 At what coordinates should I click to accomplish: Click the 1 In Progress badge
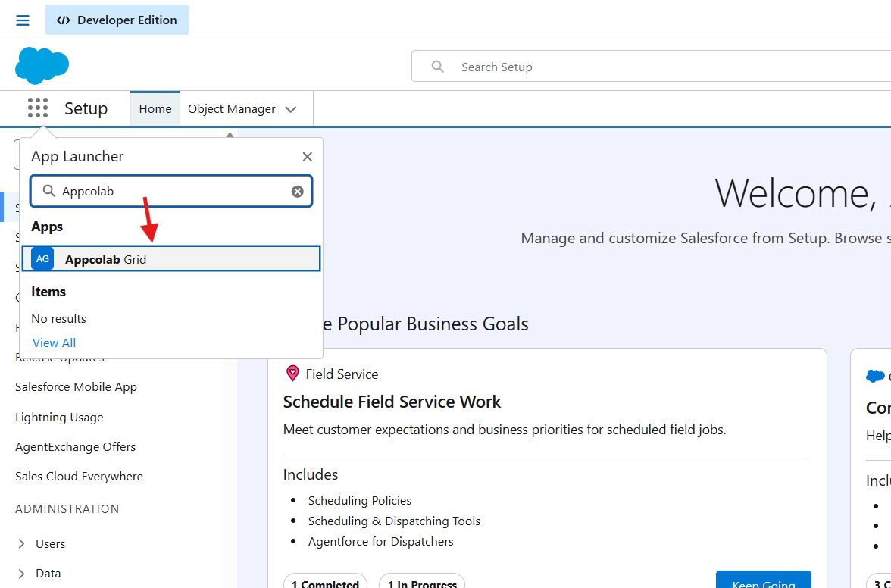[421, 581]
